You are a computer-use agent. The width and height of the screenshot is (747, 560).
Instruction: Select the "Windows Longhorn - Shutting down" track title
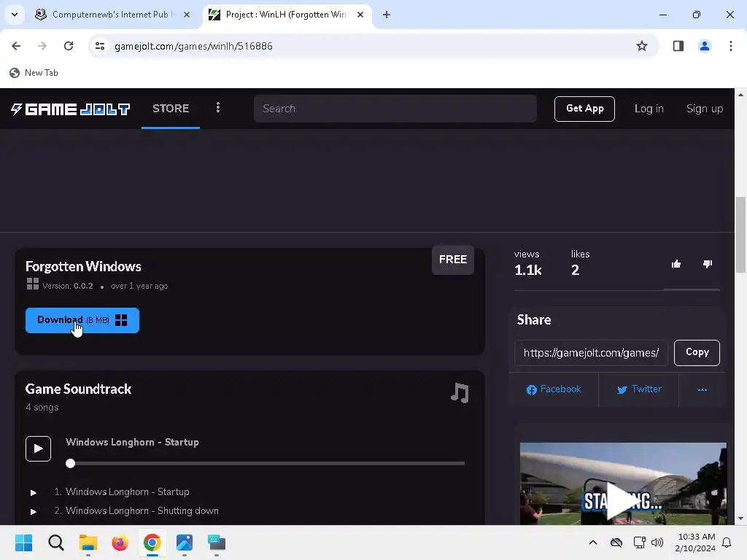pos(142,511)
